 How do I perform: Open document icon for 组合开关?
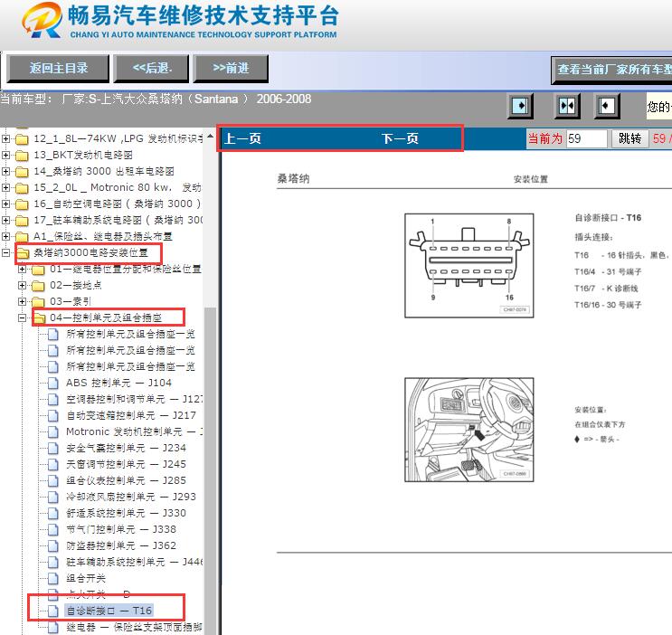click(x=53, y=578)
